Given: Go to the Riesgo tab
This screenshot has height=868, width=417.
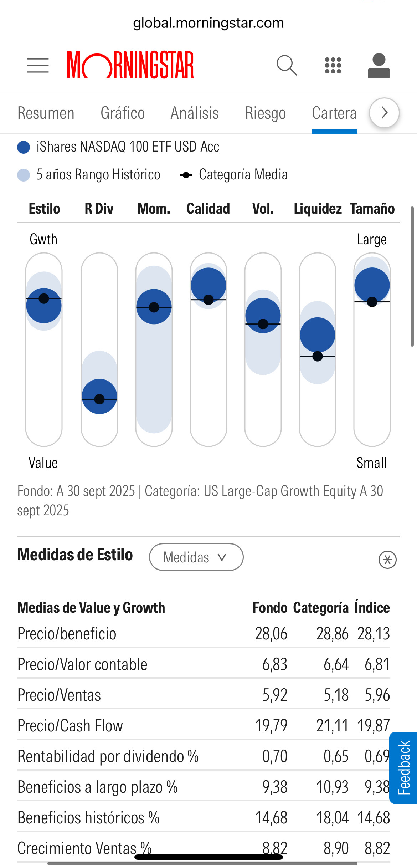Looking at the screenshot, I should point(266,113).
